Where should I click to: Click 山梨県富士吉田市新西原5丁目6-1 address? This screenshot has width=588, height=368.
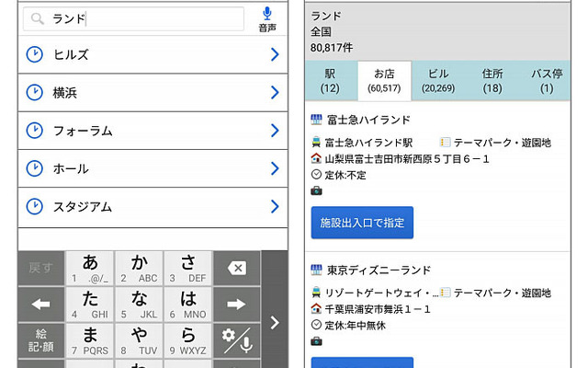[x=407, y=159]
